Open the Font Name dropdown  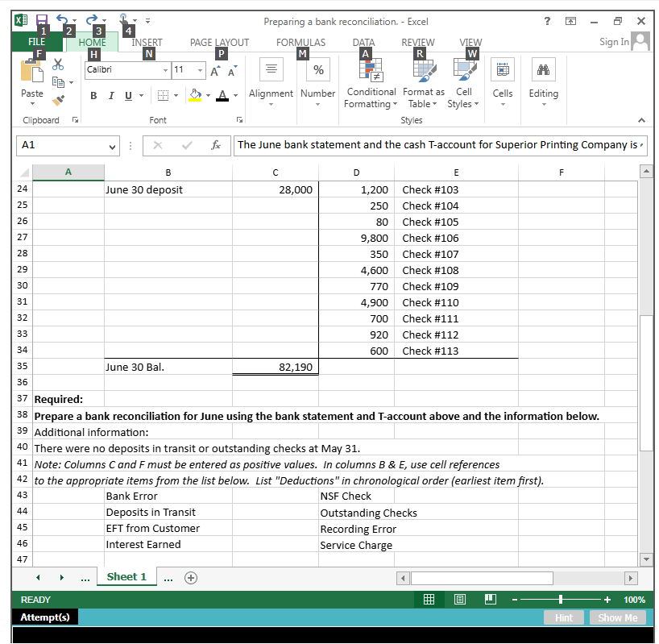(x=165, y=69)
